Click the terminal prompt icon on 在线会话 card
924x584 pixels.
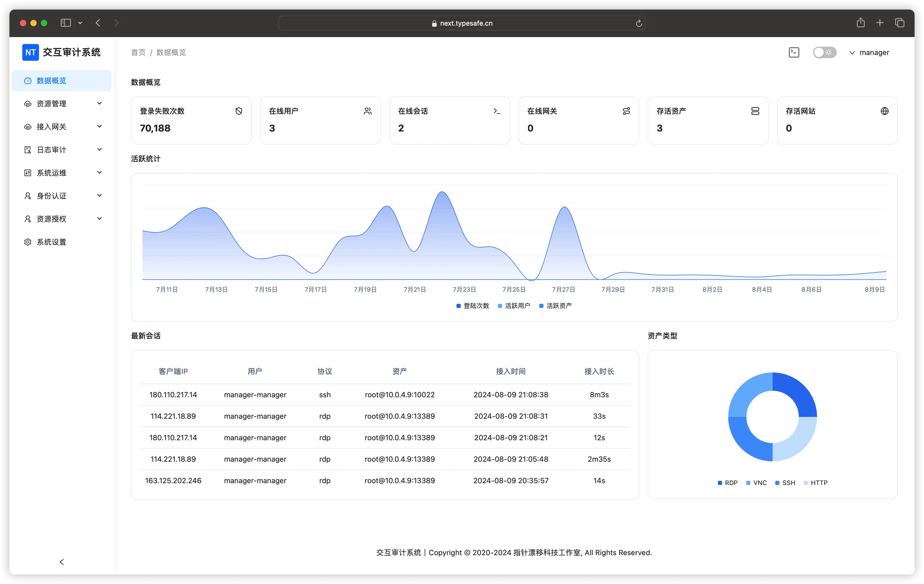coord(497,111)
